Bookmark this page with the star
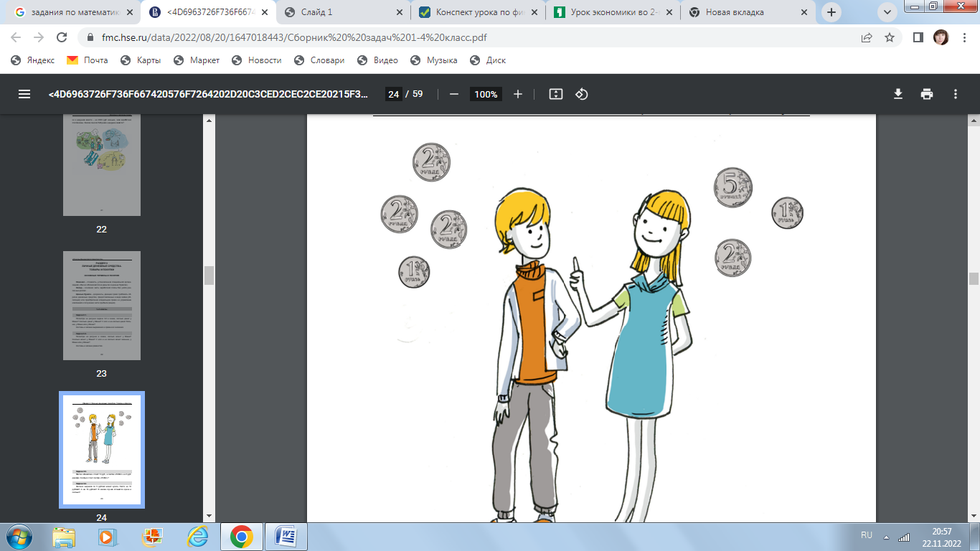The width and height of the screenshot is (980, 551). tap(890, 37)
